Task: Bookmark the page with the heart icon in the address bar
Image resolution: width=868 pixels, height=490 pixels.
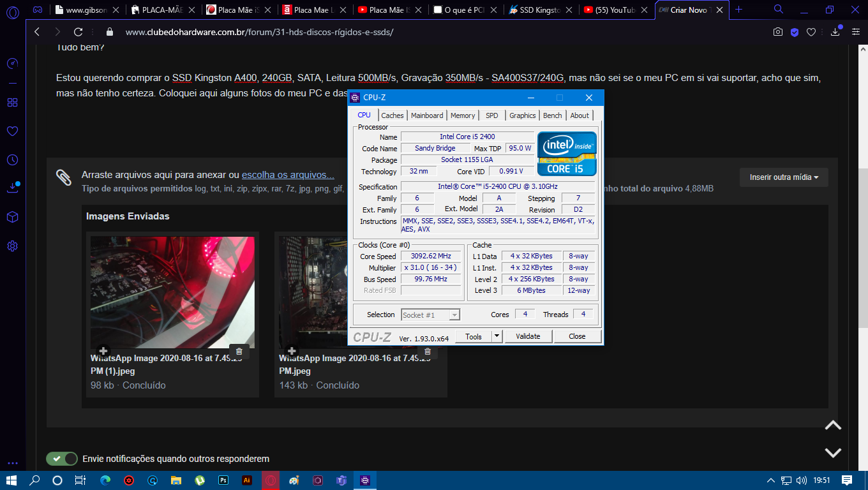Action: tap(811, 32)
